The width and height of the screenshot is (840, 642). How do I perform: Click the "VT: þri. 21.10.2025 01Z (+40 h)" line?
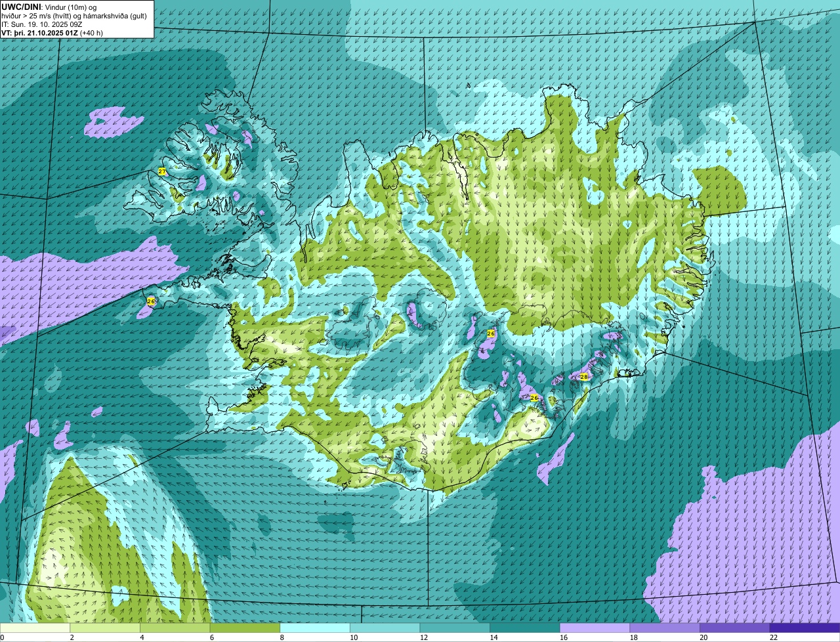tap(52, 32)
